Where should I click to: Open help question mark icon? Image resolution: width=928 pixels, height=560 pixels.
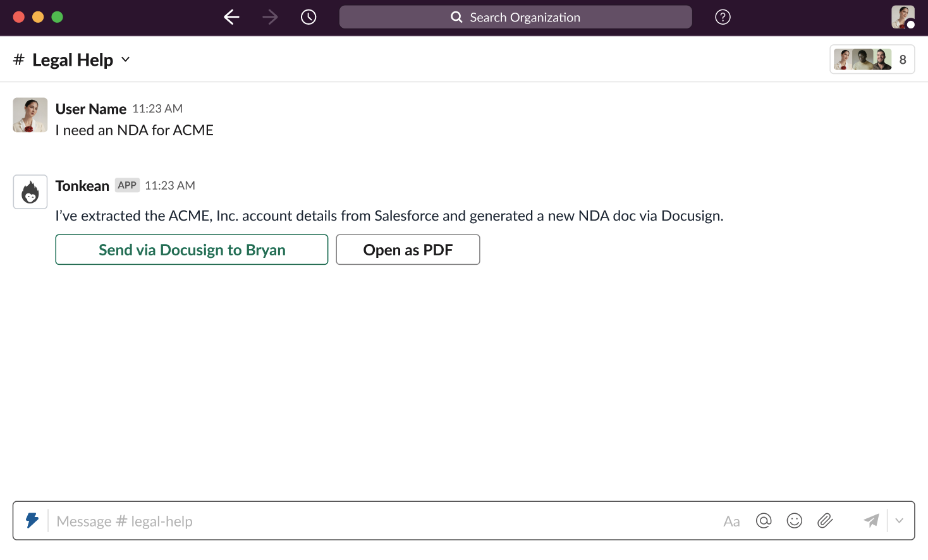coord(723,17)
